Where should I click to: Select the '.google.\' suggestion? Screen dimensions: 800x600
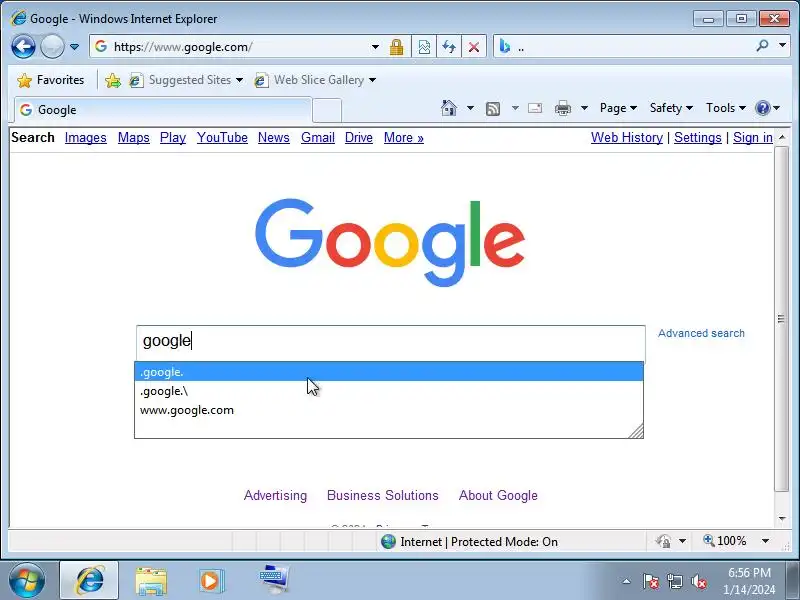coord(389,391)
